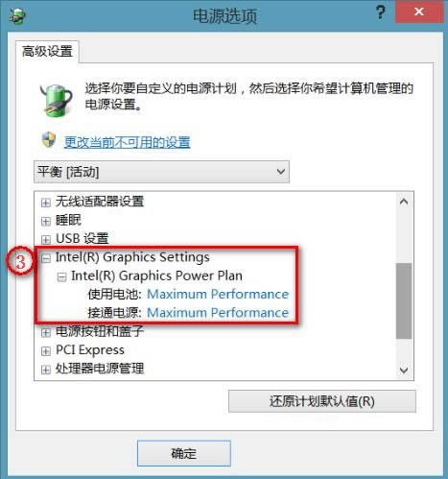
Task: Expand the 无线适配器设置 node
Action: (x=46, y=203)
